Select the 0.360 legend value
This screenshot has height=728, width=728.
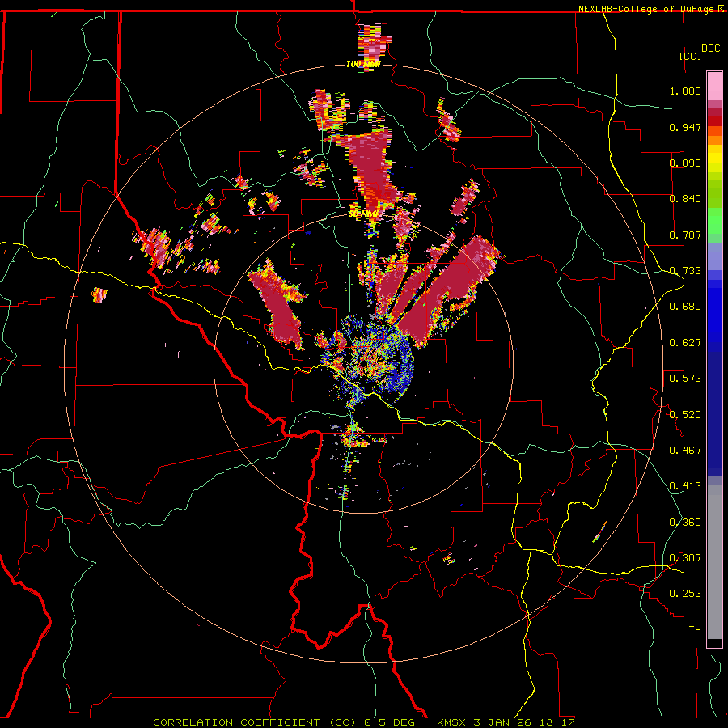(685, 523)
